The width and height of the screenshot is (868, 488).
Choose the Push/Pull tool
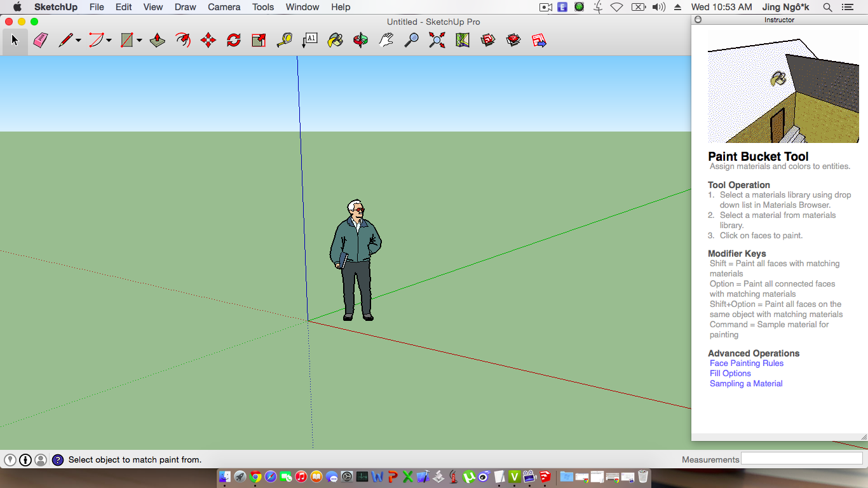[x=158, y=41]
